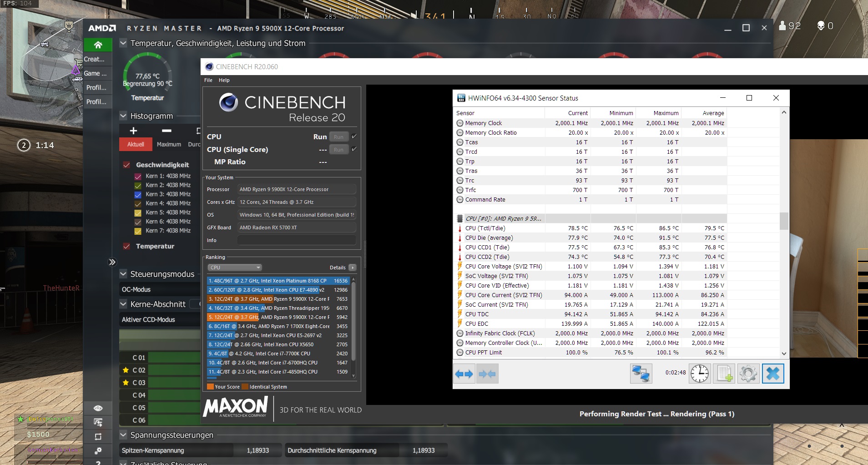This screenshot has height=465, width=868.
Task: Click the C 04 core usage bar
Action: pos(174,395)
